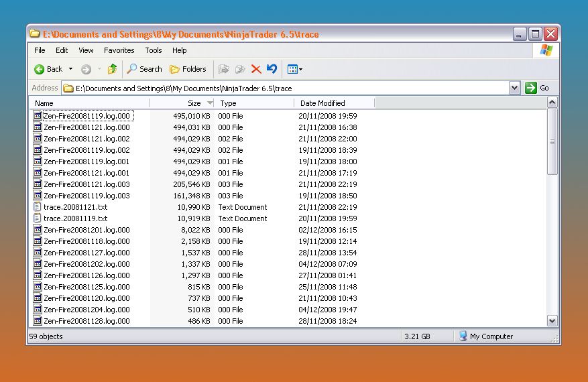Select file icon of Zen-Fire20081202.log.000
This screenshot has height=382, width=588.
coord(38,263)
